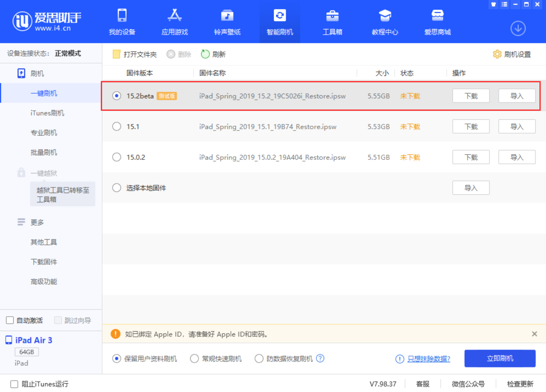
Task: Click the iPad Air 3 device icon
Action: 9,340
